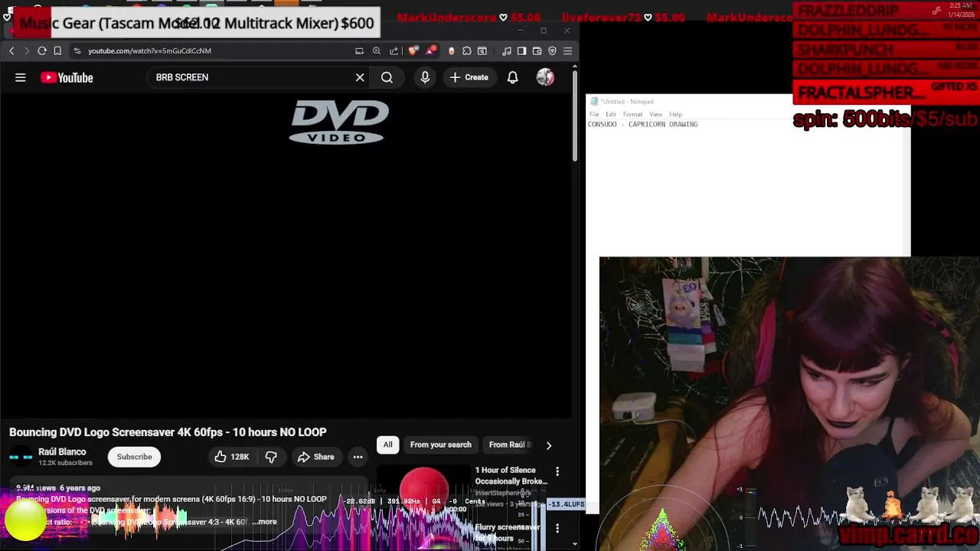Open Raúl Blanco channel avatar
The image size is (980, 551).
(21, 457)
